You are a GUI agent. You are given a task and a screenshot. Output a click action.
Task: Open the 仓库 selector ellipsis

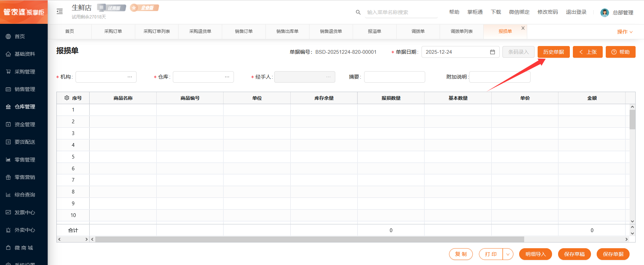pyautogui.click(x=227, y=77)
